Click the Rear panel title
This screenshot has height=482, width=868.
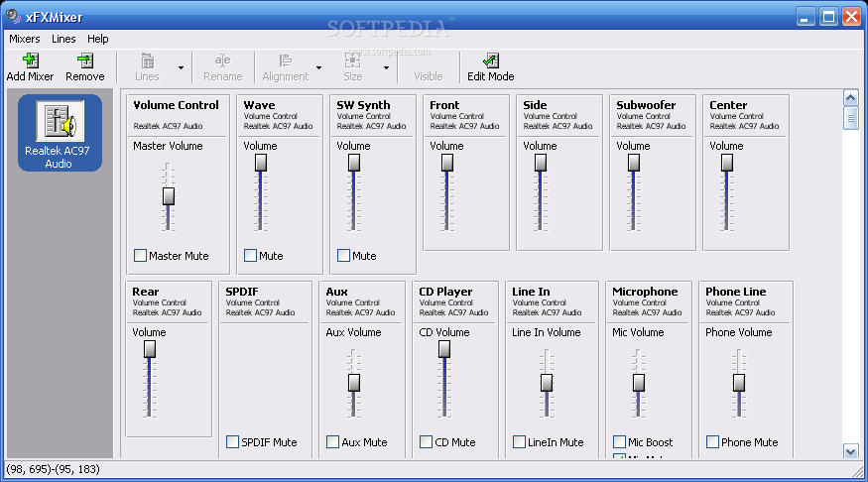[146, 292]
